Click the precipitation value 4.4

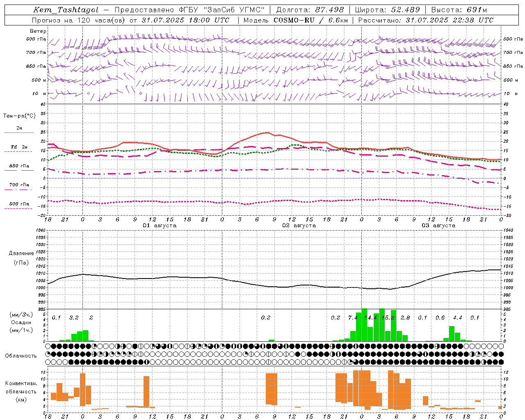(x=457, y=318)
